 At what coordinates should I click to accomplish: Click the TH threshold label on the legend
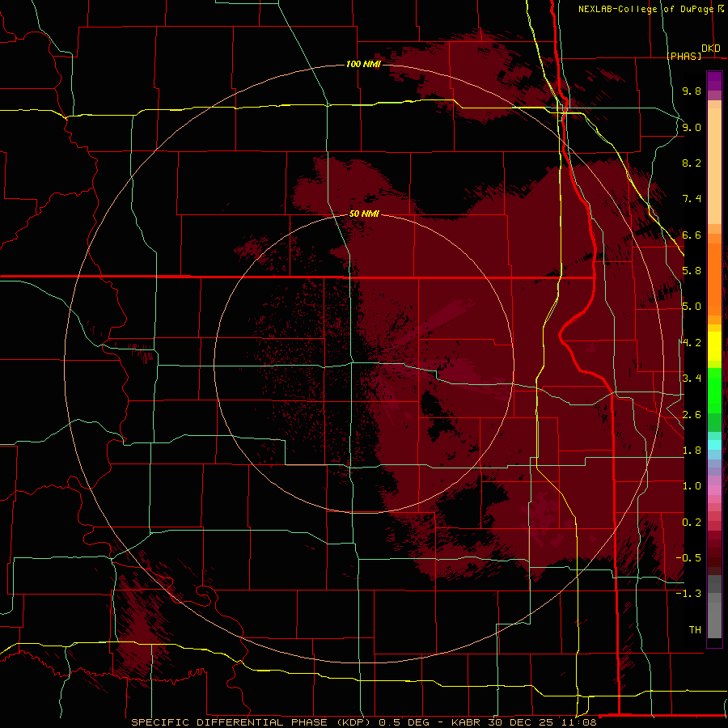[695, 630]
